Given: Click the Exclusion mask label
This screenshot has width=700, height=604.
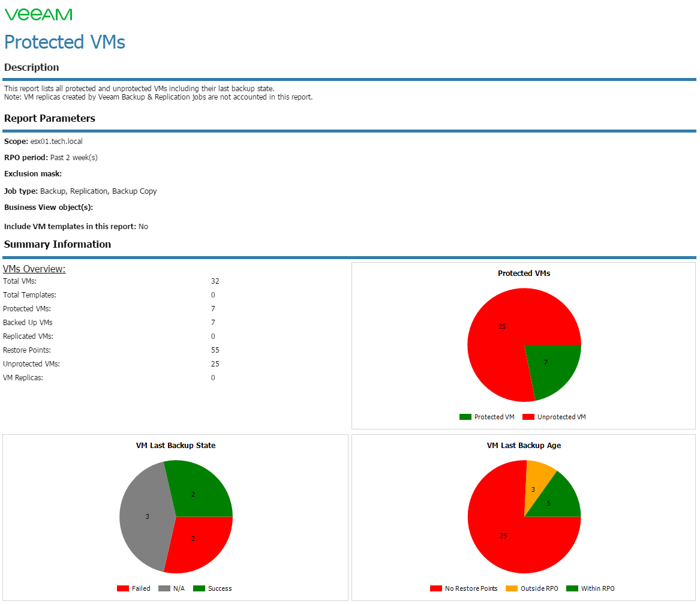Looking at the screenshot, I should [x=33, y=174].
